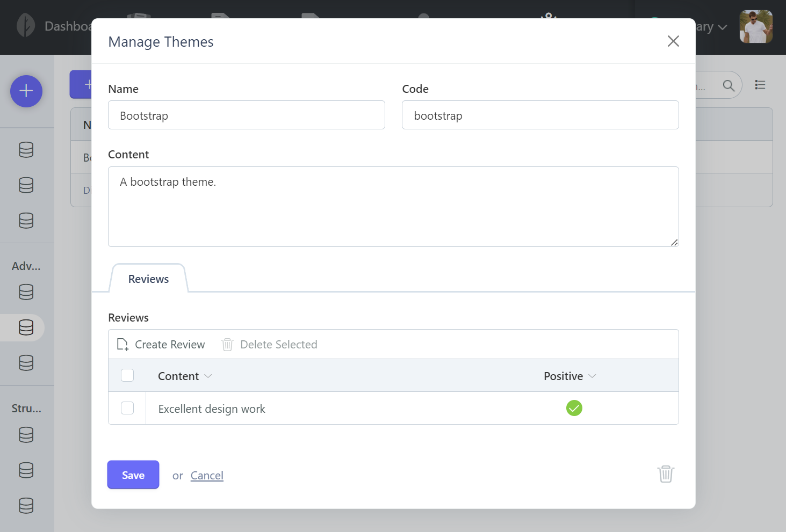Click the first database icon in sidebar
The height and width of the screenshot is (532, 786).
pos(26,150)
